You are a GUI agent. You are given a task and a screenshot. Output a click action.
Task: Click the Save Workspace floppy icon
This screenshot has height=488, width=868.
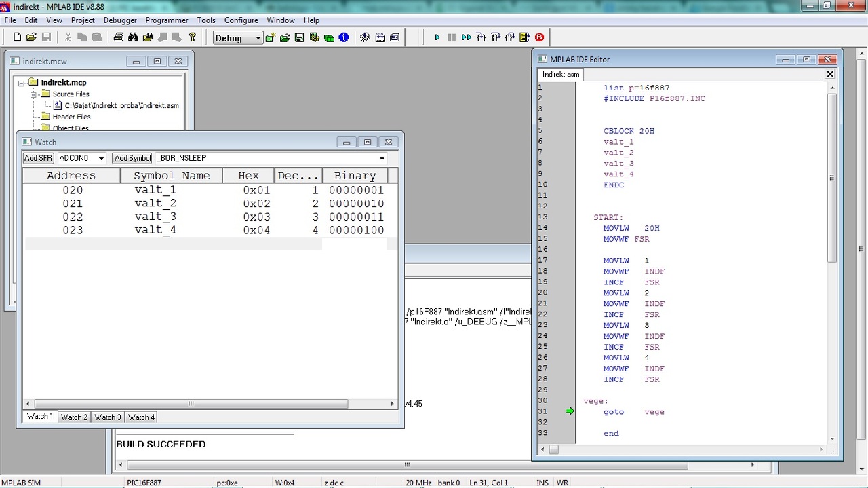pos(299,37)
